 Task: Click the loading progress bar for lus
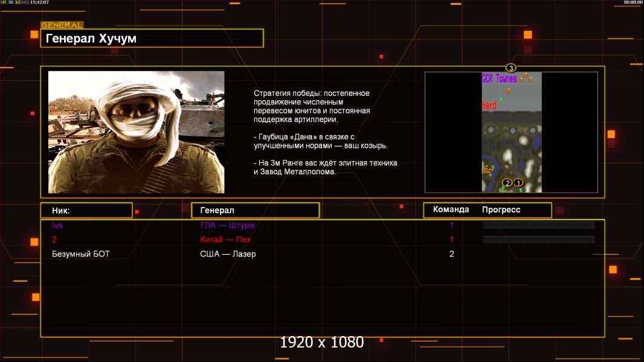[x=539, y=225]
